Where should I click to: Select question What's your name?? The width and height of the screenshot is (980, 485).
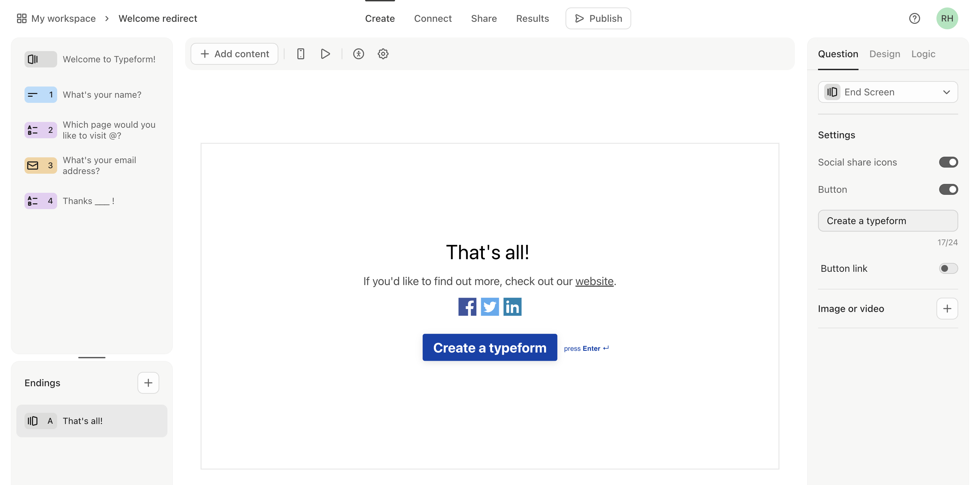tap(92, 94)
